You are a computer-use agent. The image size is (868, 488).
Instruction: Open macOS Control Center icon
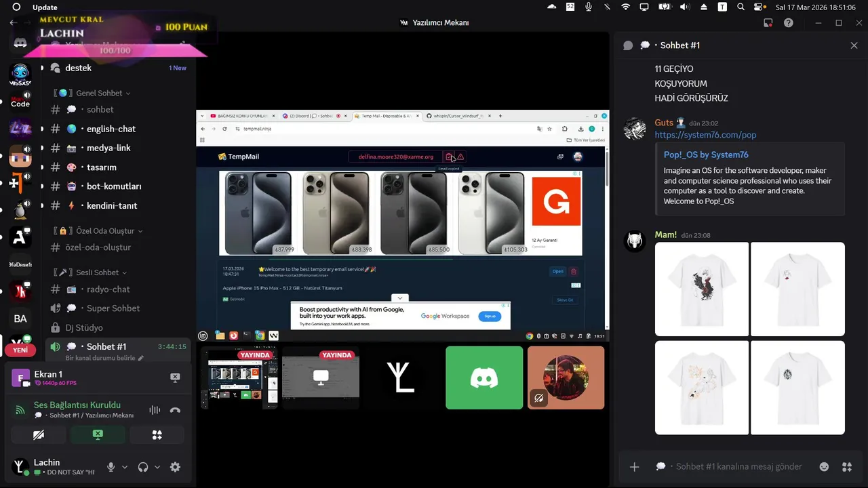coord(759,7)
